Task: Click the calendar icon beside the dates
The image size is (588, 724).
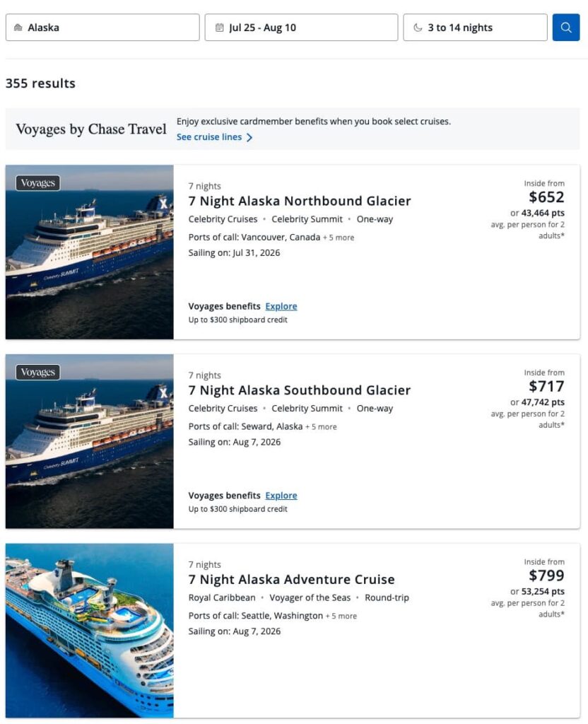Action: [218, 27]
